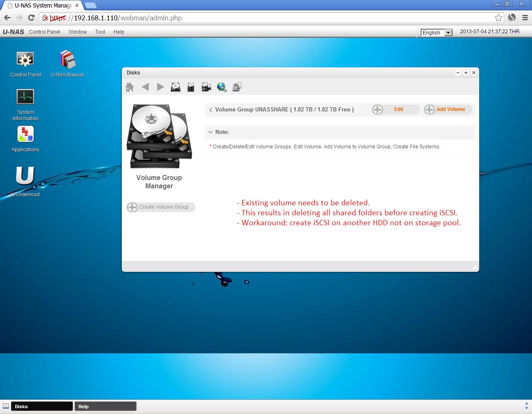Screen dimensions: 532x414
Task: Go to Disks home via house icon
Action: point(130,87)
